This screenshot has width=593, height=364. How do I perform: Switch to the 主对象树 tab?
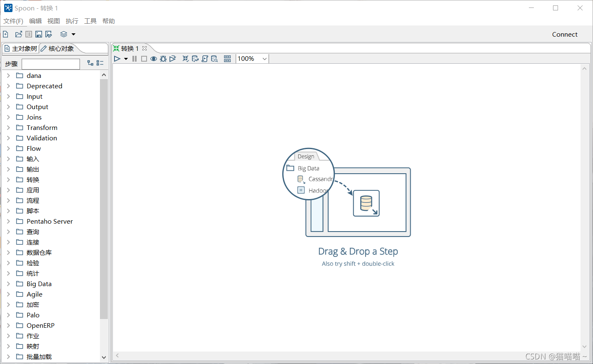21,49
